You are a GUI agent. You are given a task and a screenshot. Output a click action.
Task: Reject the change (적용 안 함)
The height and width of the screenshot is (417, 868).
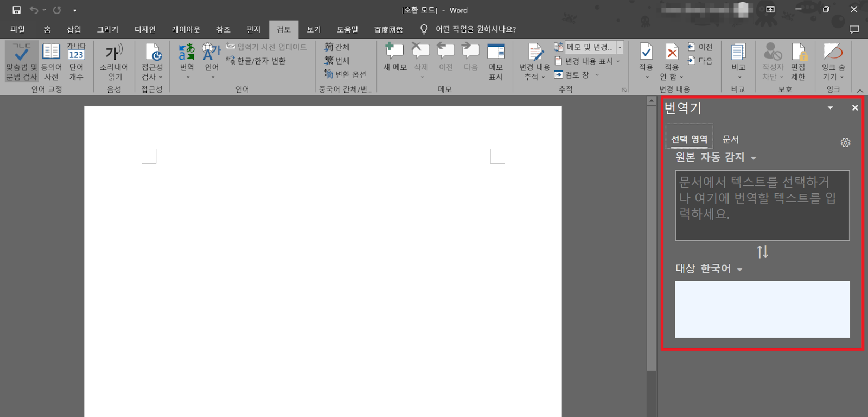(x=672, y=61)
